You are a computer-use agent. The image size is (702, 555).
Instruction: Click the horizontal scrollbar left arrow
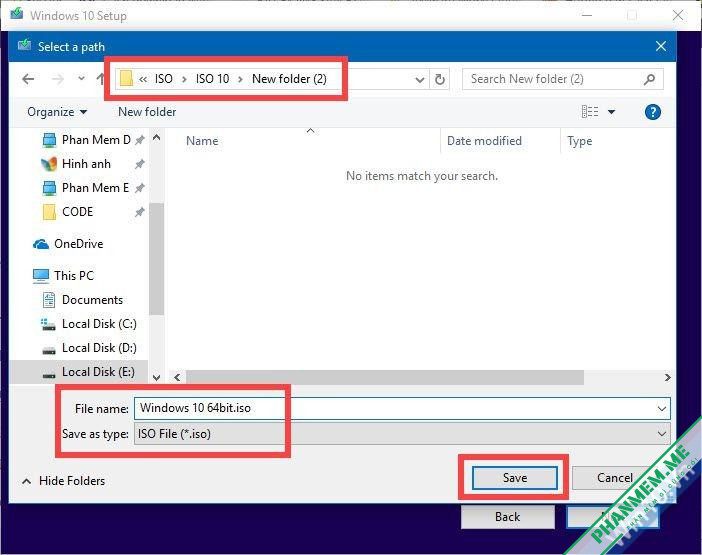coord(177,378)
